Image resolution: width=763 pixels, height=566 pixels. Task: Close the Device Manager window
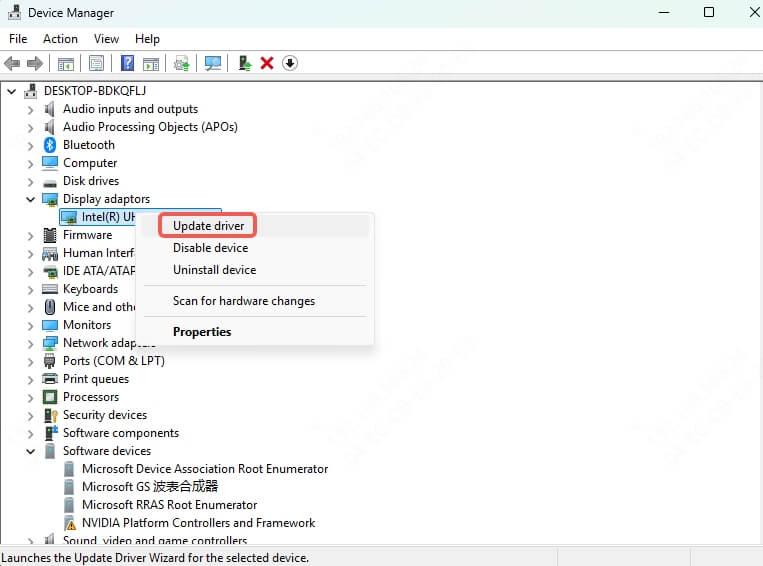755,12
